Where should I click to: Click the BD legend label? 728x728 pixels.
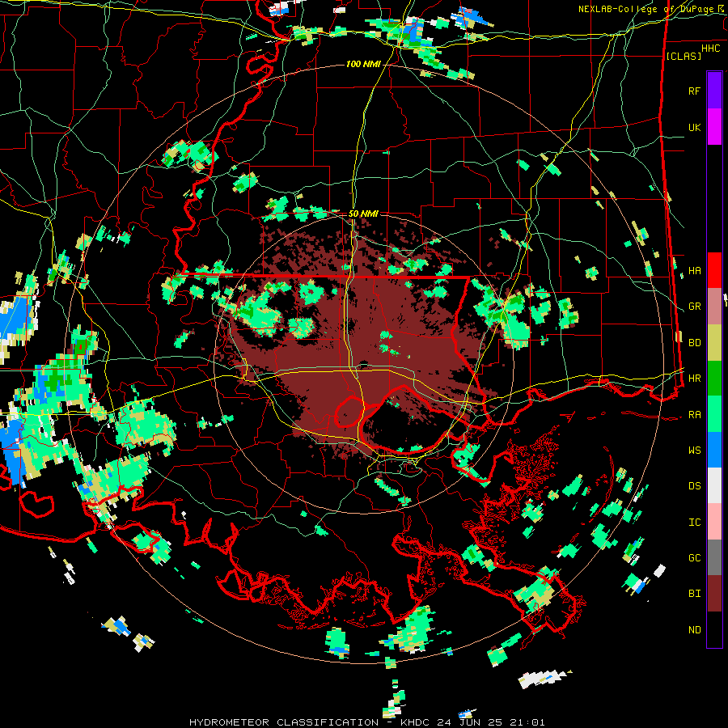coord(694,343)
